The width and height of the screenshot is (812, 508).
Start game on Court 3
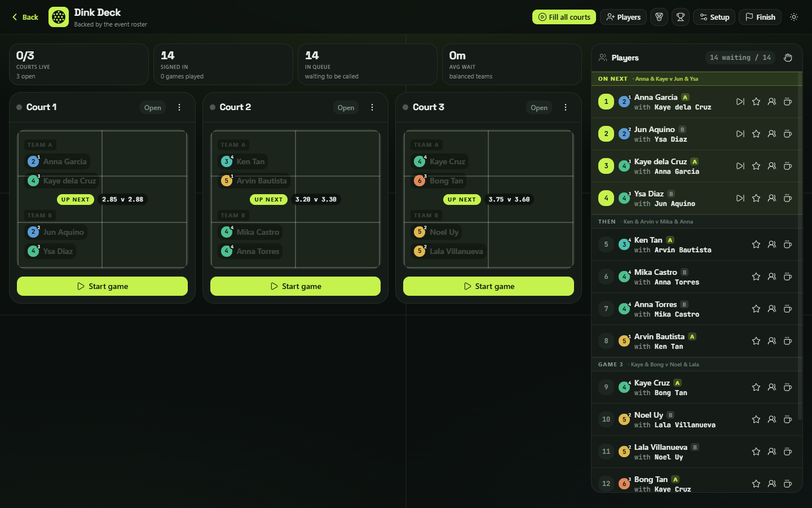[488, 286]
